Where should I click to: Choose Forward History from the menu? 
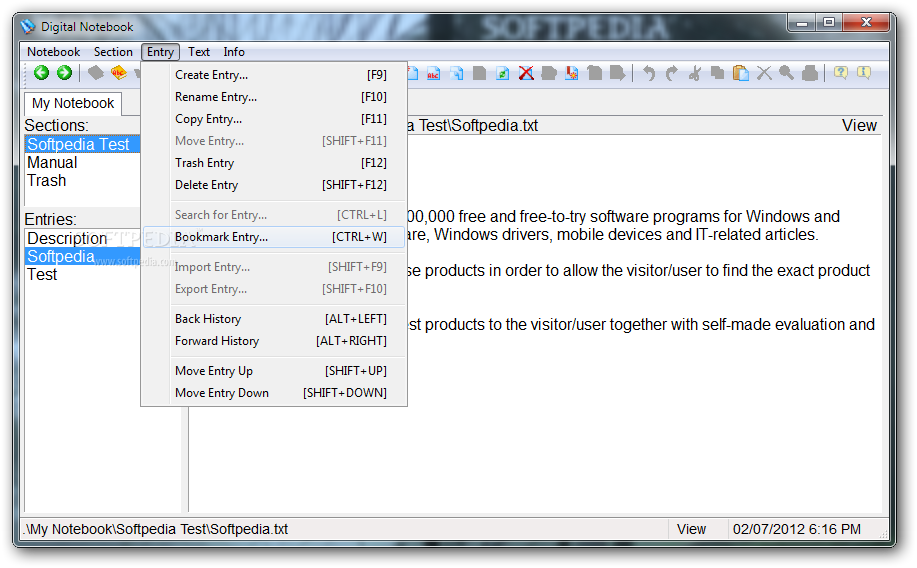(x=274, y=341)
